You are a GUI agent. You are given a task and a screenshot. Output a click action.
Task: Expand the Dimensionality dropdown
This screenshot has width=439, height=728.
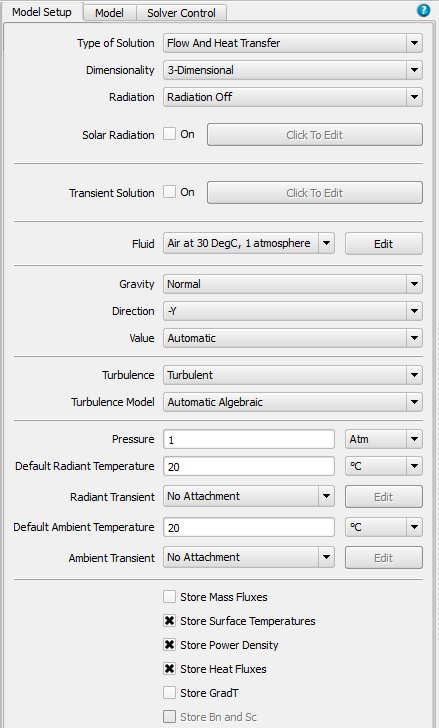click(293, 70)
